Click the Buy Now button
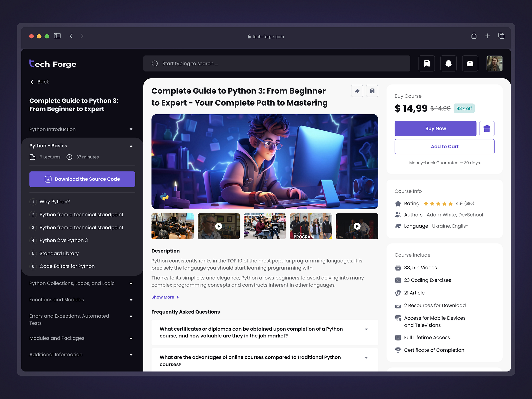 coord(436,128)
